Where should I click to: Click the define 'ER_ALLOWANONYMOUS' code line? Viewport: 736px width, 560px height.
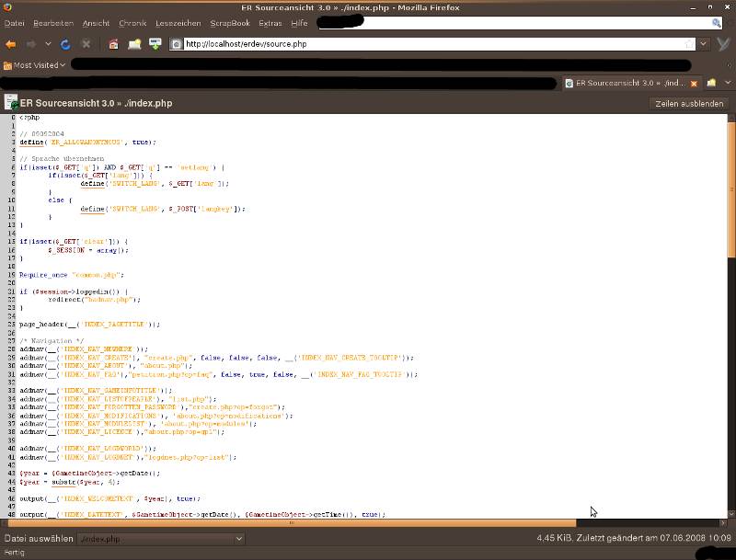click(87, 142)
